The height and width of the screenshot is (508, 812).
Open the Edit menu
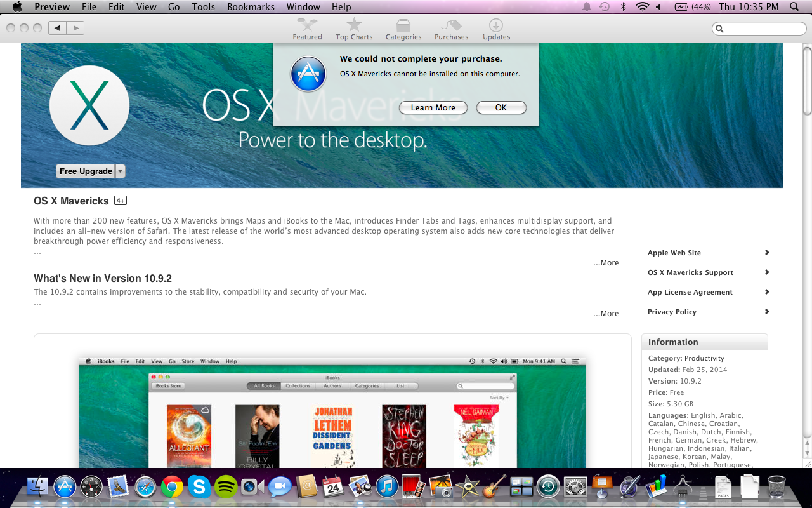pos(117,7)
